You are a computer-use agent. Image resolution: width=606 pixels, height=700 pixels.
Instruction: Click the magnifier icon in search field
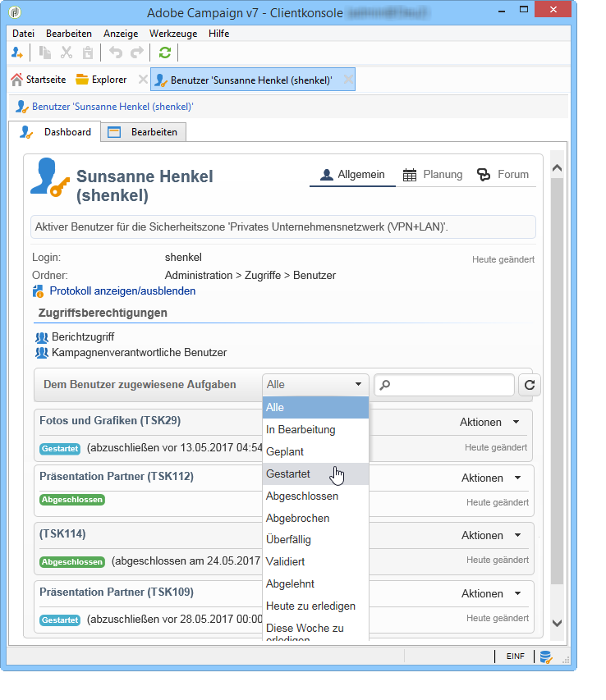(x=385, y=385)
